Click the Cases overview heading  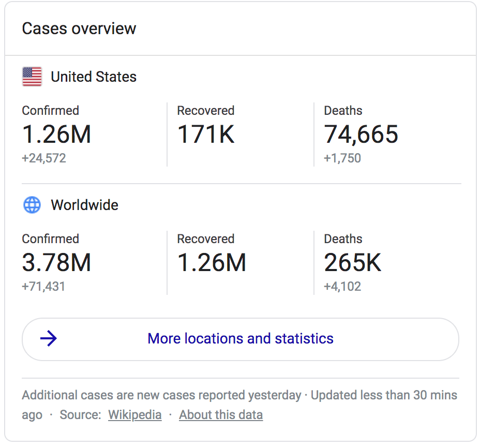tap(79, 28)
